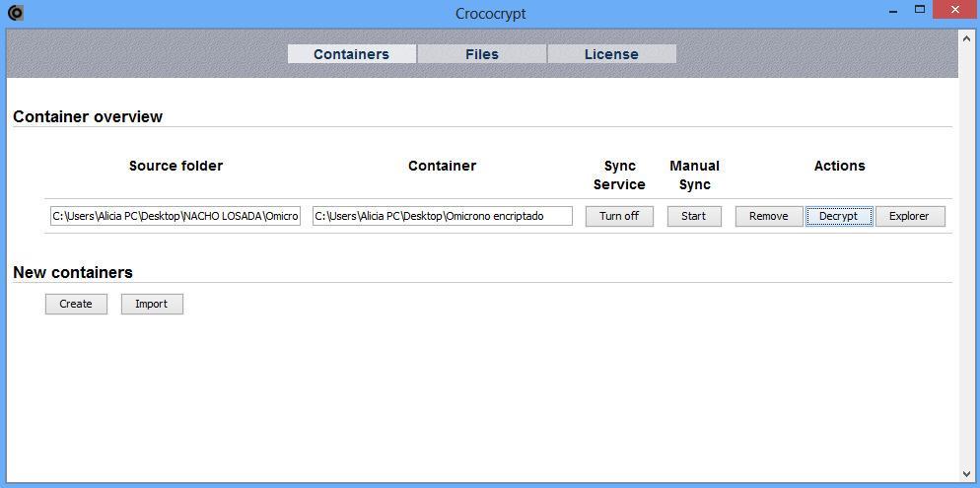Start a manual sync
This screenshot has height=488, width=980.
coord(694,216)
